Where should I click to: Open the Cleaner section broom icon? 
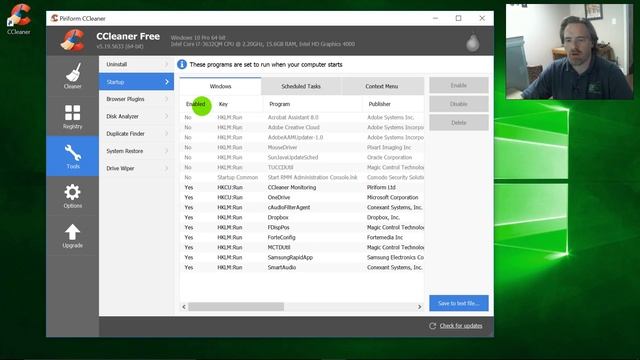(x=73, y=73)
